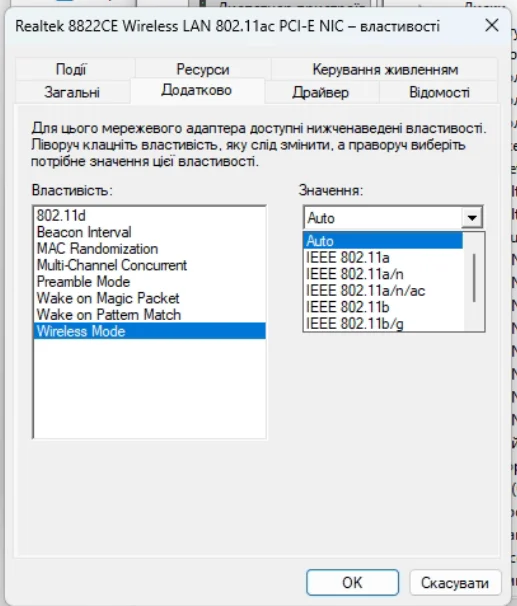Confirm with the OK button
This screenshot has width=517, height=606.
tap(352, 582)
